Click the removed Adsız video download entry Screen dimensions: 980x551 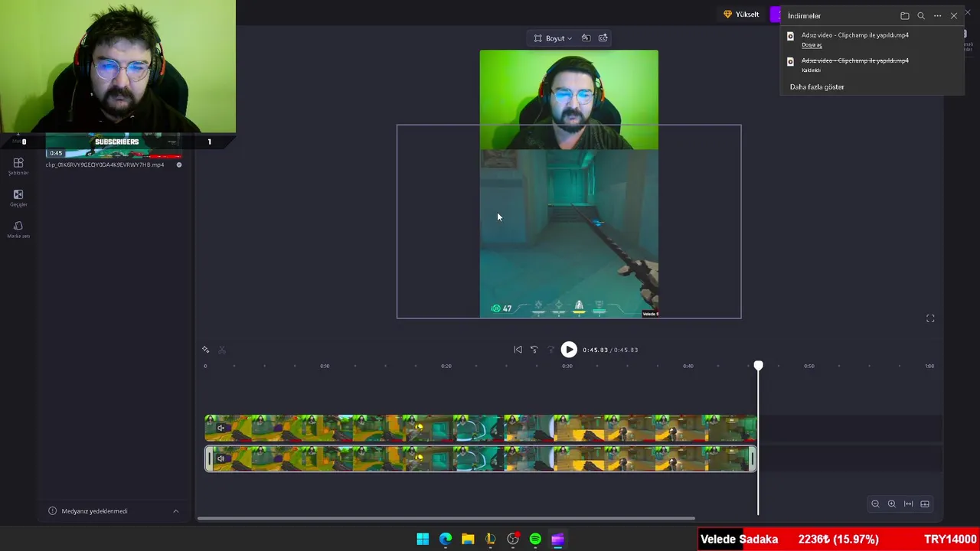click(855, 60)
